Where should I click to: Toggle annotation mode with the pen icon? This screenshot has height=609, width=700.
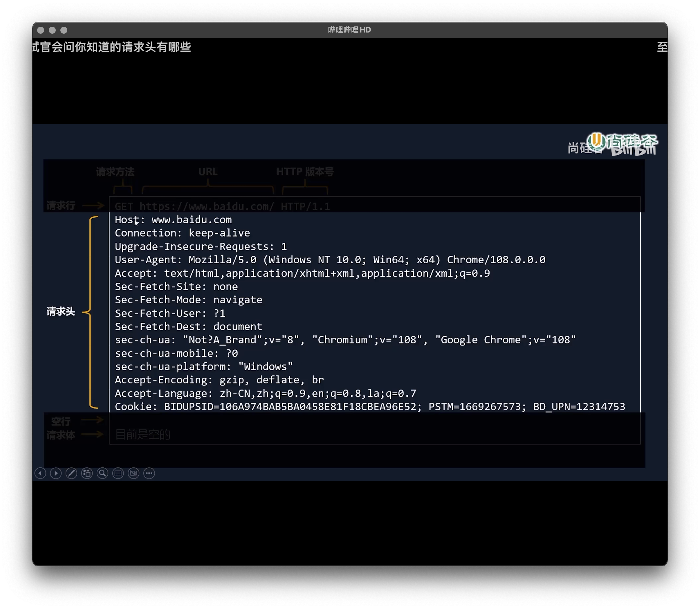pyautogui.click(x=71, y=473)
